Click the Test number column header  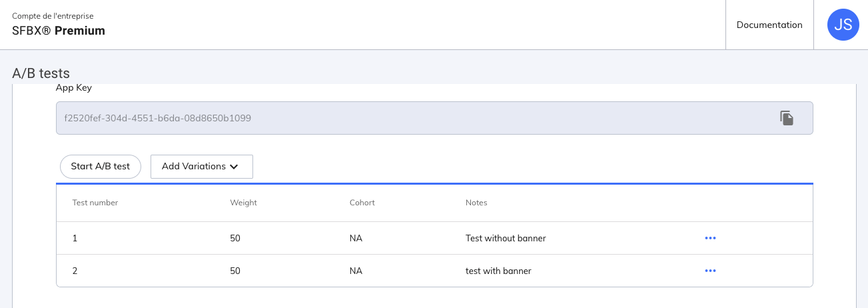pos(95,203)
